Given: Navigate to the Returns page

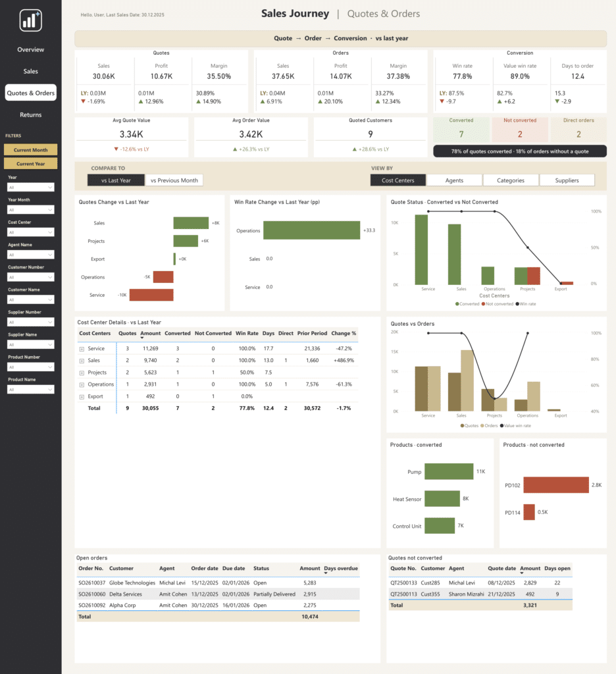Looking at the screenshot, I should 30,115.
